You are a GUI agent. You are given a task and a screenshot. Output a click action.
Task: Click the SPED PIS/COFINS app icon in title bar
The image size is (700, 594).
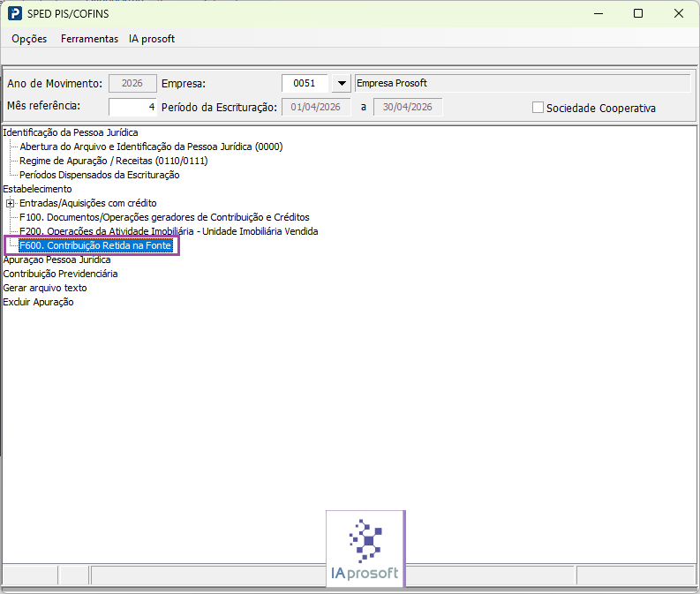coord(15,13)
